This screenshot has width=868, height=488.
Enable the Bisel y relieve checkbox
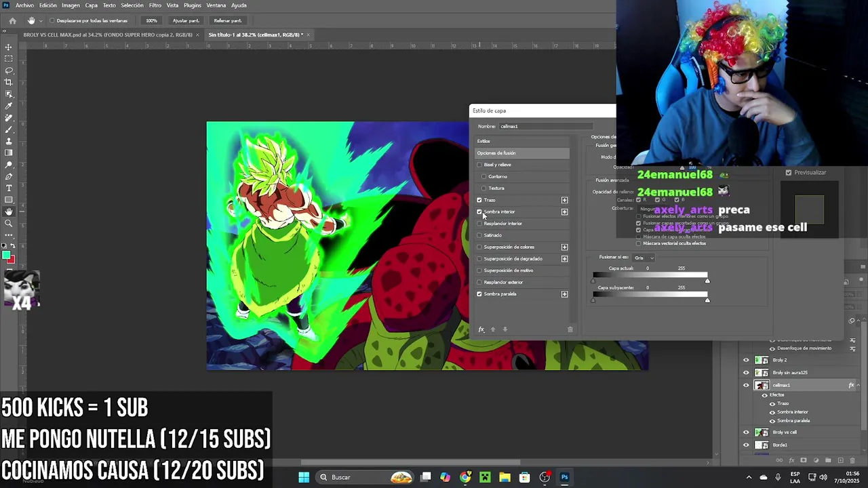[479, 165]
